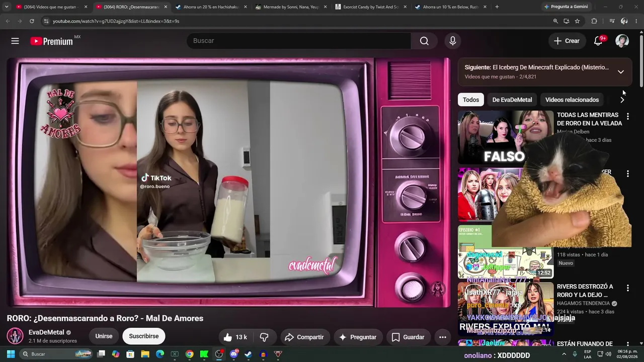Go to the YouTube Premium home logo
The image size is (644, 362).
point(52,41)
